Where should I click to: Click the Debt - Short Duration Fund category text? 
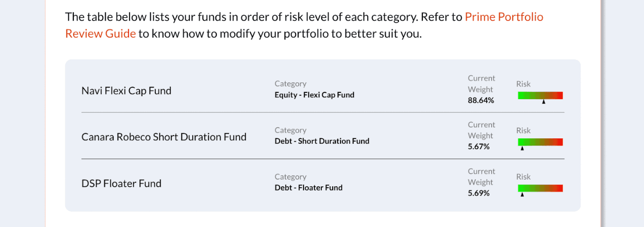click(322, 141)
